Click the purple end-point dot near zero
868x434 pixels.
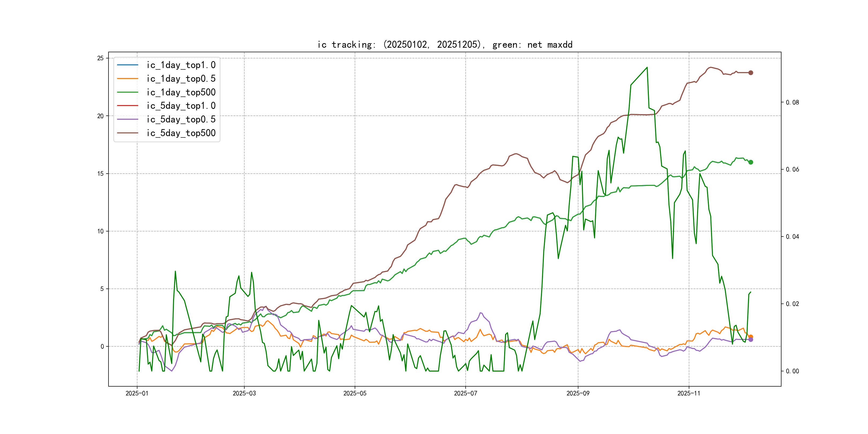[x=751, y=340]
